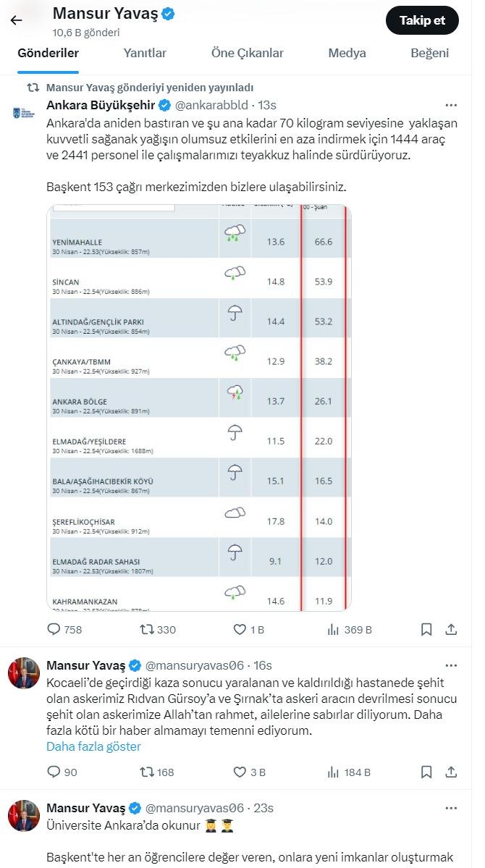
Task: Switch to the Yanıtlar tab
Action: 145,53
